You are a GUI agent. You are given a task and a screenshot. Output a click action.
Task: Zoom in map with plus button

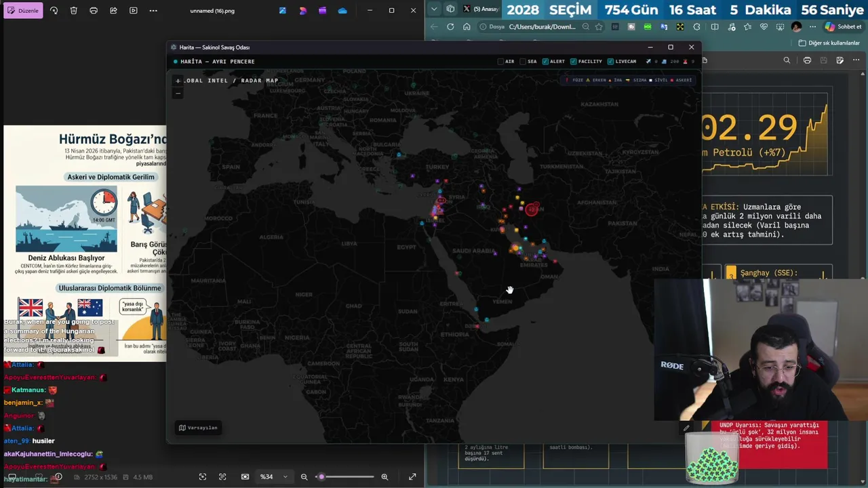click(178, 81)
